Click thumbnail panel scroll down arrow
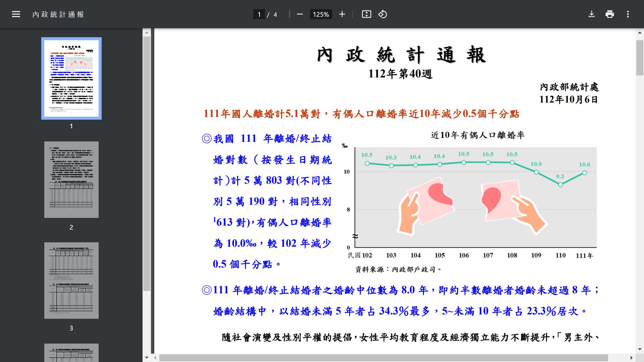Viewport: 644px width, 362px height. tap(147, 358)
